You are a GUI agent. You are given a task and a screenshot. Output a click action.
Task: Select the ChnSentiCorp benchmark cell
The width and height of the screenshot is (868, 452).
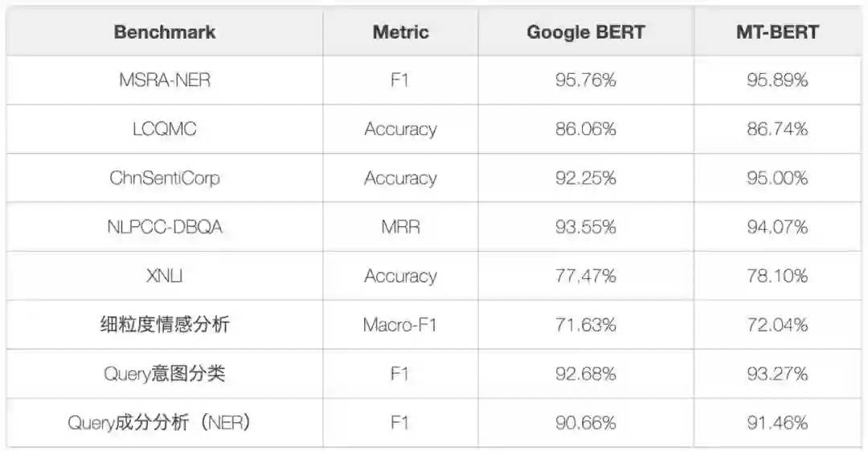tap(165, 178)
